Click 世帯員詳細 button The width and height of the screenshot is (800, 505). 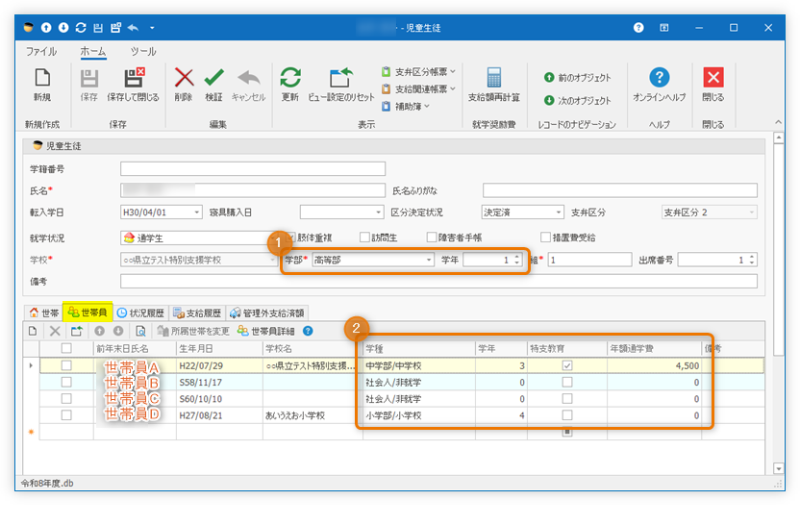(x=266, y=331)
